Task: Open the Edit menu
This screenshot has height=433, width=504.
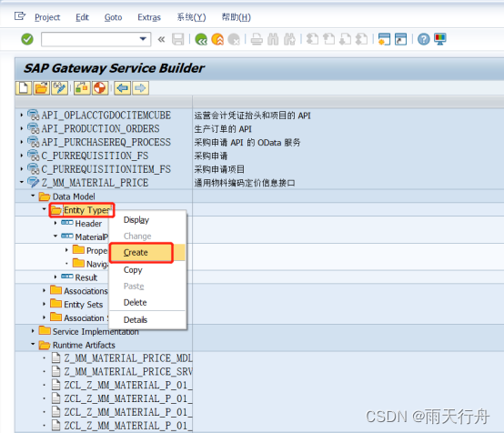Action: (x=82, y=17)
